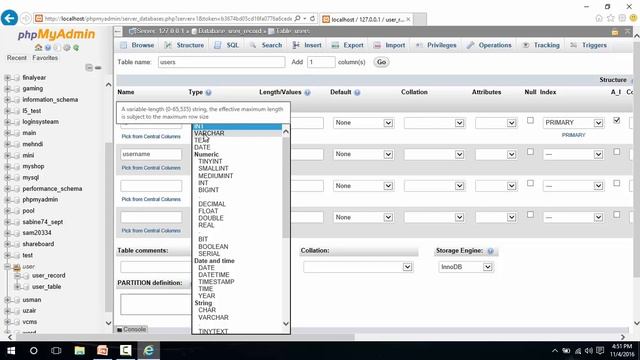
Task: Uncheck A_I checkbox in PRIMARY row
Action: coord(617,120)
